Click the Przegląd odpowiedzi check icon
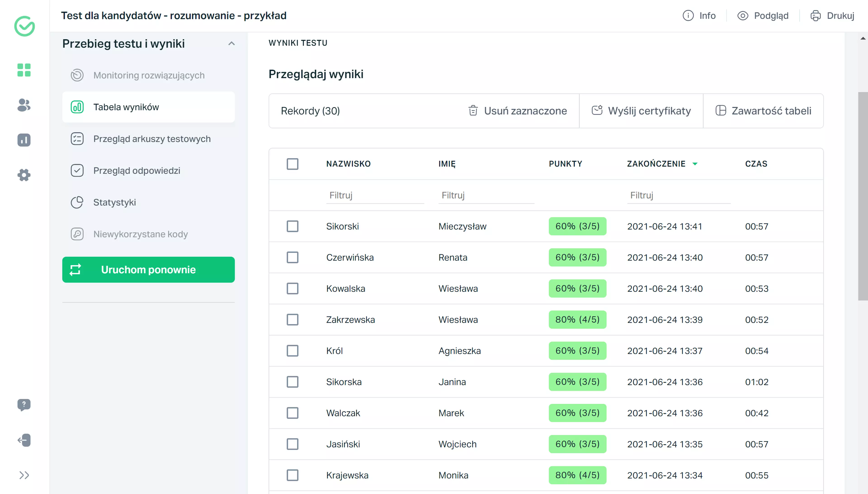The image size is (868, 494). (77, 170)
